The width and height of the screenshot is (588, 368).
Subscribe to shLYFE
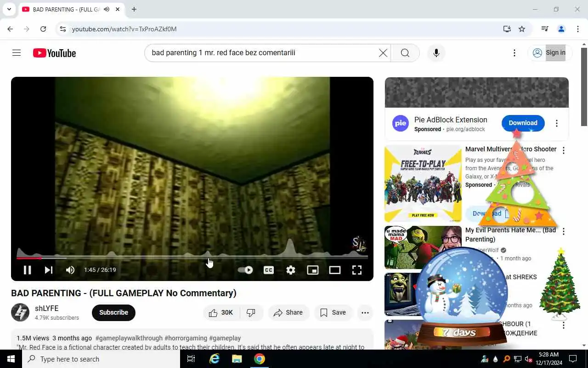coord(113,313)
